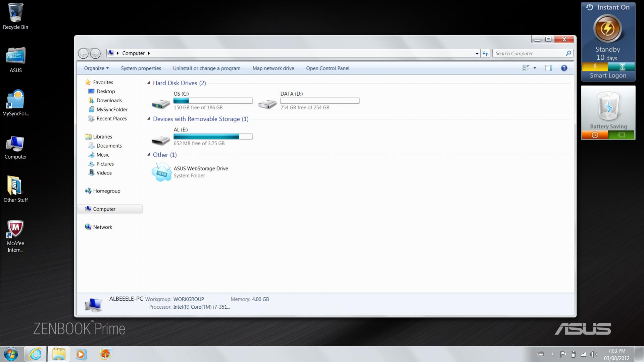Click Open Control Panel
Screen dimensions: 644x362
[x=328, y=68]
